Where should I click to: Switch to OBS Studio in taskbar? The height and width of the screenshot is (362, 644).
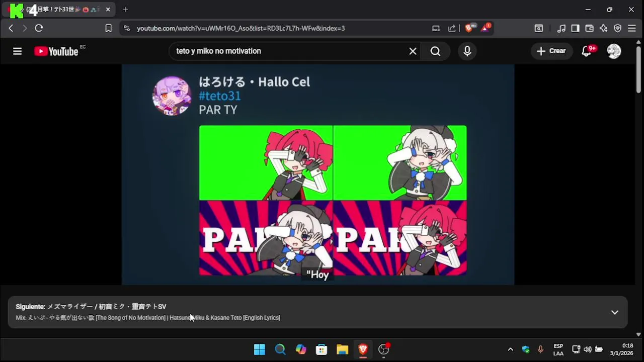click(x=384, y=349)
